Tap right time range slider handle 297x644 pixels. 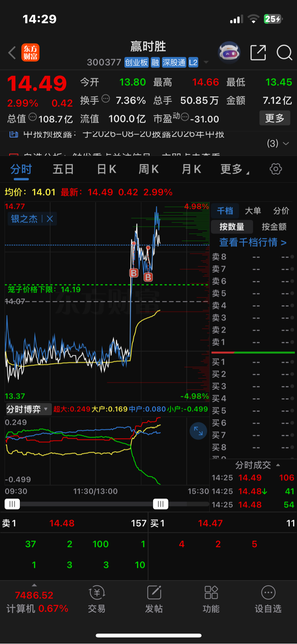[160, 504]
